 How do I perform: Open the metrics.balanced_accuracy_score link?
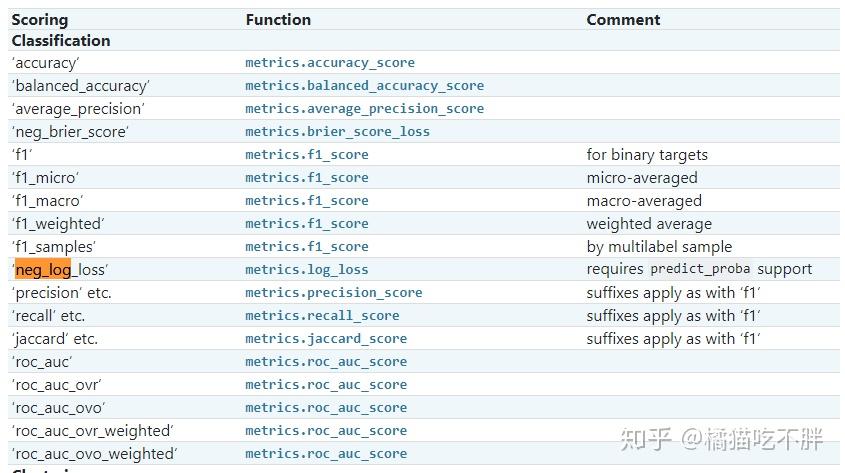(x=364, y=86)
